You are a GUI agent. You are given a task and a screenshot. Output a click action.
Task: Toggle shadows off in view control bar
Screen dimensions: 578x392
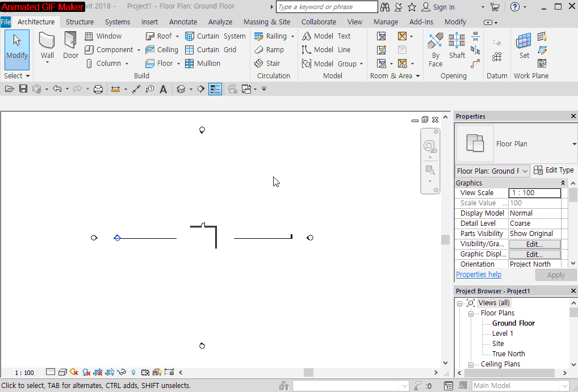coord(86,372)
